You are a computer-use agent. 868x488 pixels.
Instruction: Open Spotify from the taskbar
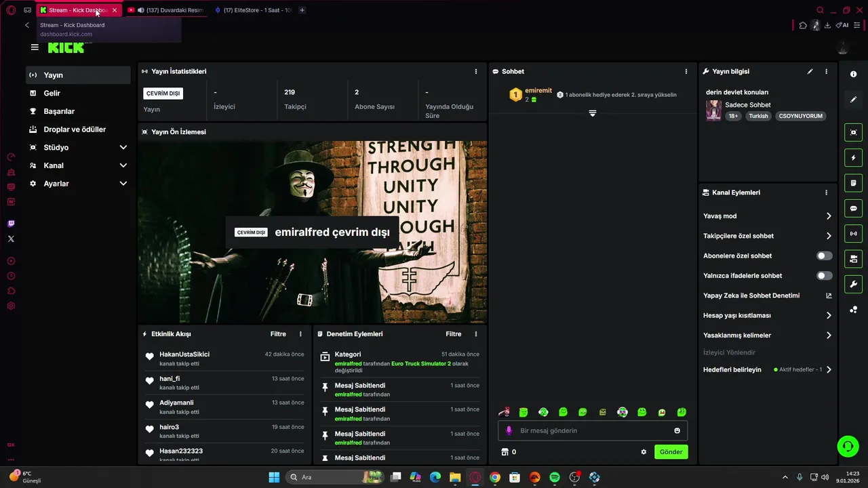(x=554, y=477)
